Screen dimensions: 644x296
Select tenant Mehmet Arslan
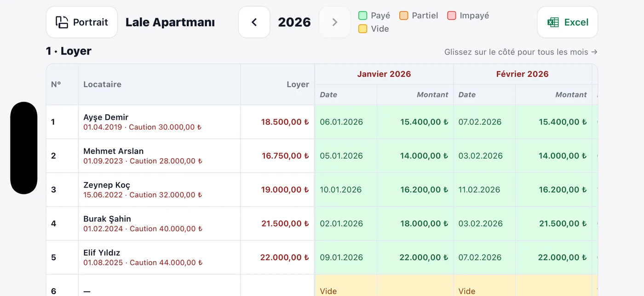click(x=114, y=151)
